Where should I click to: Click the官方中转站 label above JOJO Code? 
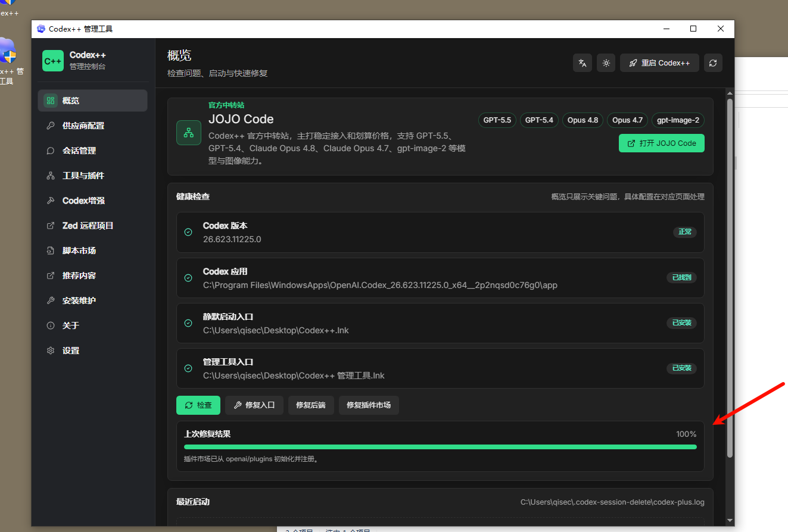(x=226, y=105)
